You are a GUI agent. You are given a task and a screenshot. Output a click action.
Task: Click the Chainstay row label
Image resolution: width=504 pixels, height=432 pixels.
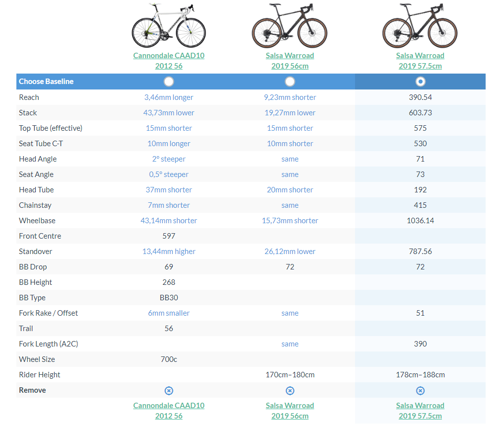point(35,205)
